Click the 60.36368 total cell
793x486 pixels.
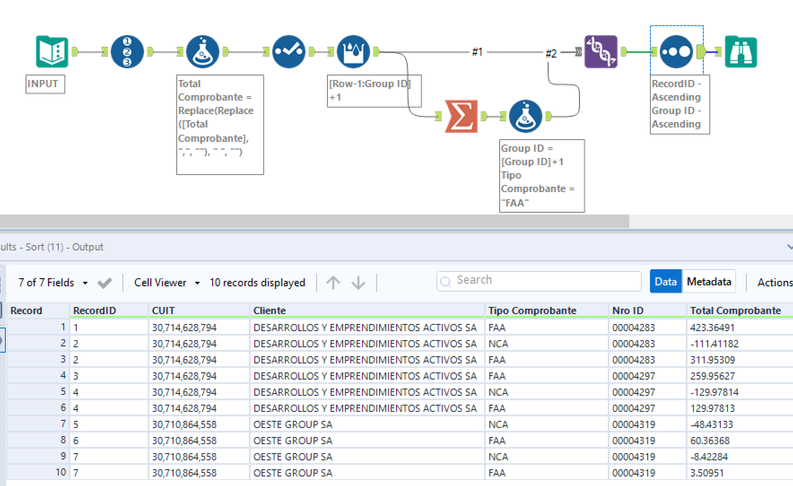point(740,440)
